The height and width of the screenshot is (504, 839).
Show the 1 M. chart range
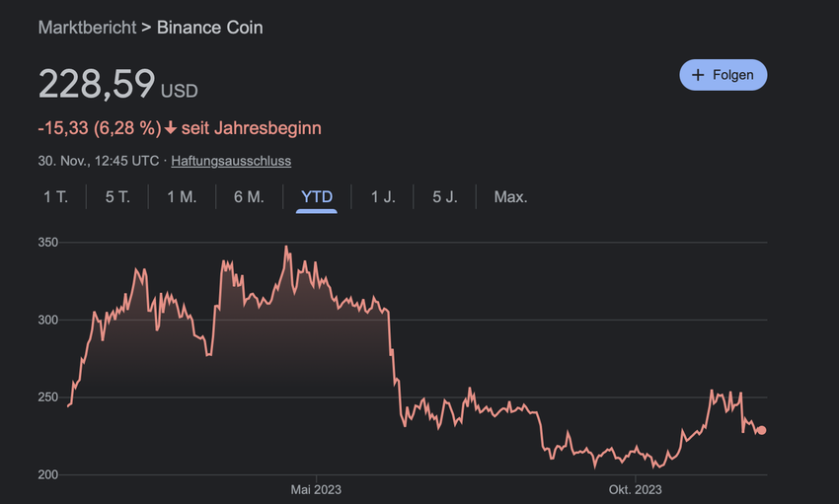click(x=182, y=196)
